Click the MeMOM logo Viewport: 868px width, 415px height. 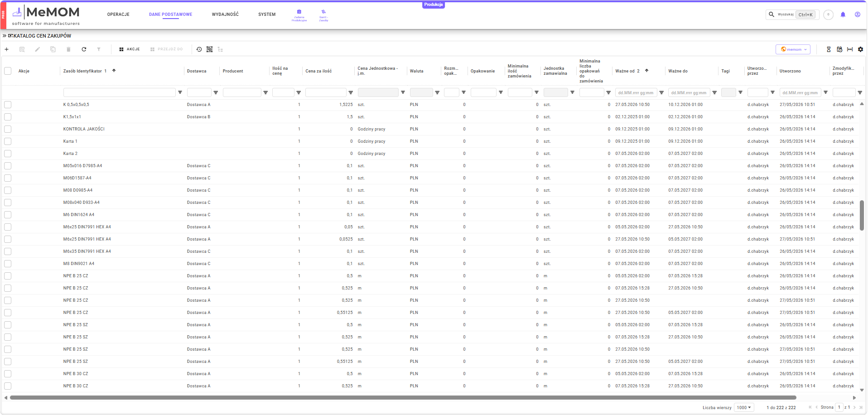(x=46, y=15)
